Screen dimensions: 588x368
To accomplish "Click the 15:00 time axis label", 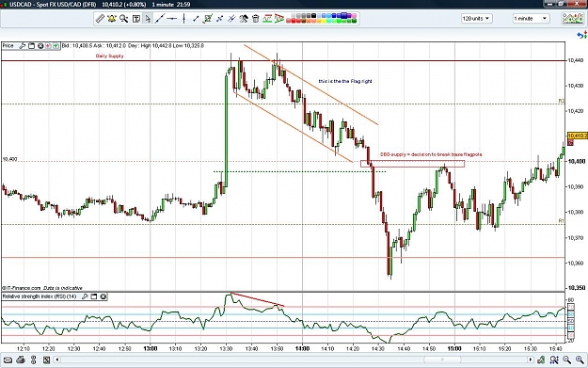I will pyautogui.click(x=454, y=348).
